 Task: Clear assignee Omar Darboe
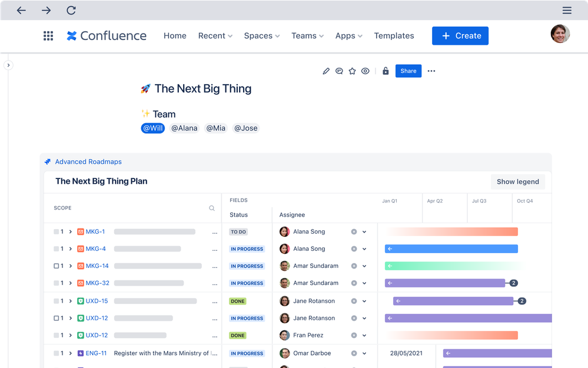354,353
